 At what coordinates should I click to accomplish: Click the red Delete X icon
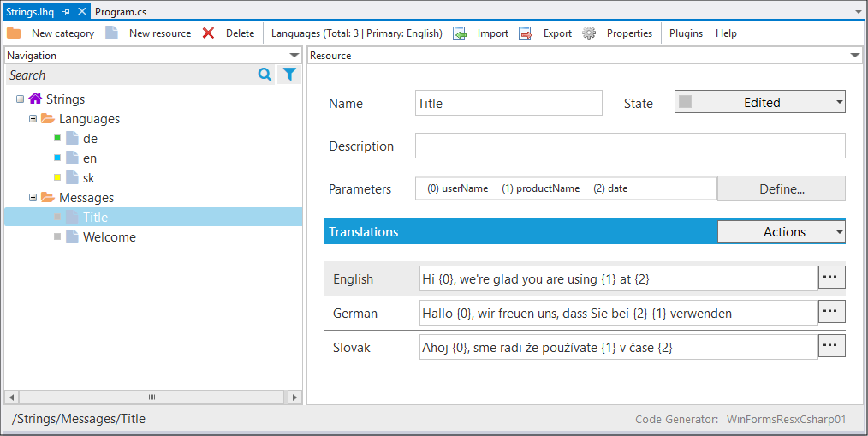(208, 33)
